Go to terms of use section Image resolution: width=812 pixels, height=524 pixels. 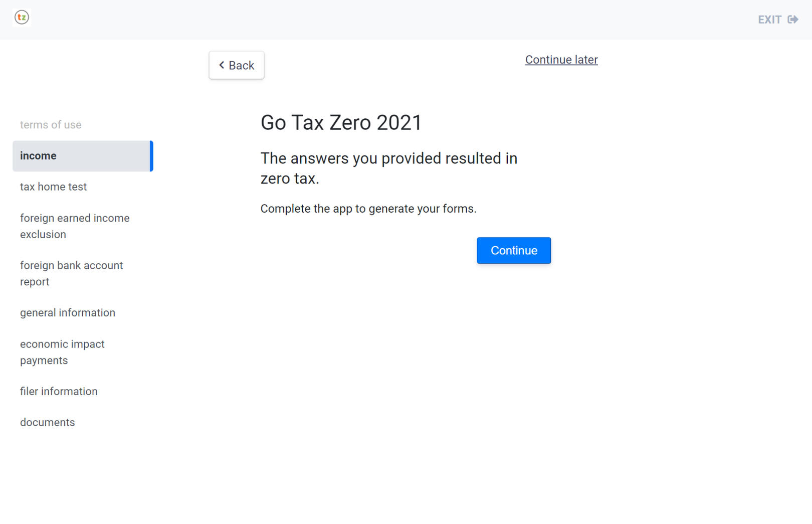pyautogui.click(x=51, y=125)
